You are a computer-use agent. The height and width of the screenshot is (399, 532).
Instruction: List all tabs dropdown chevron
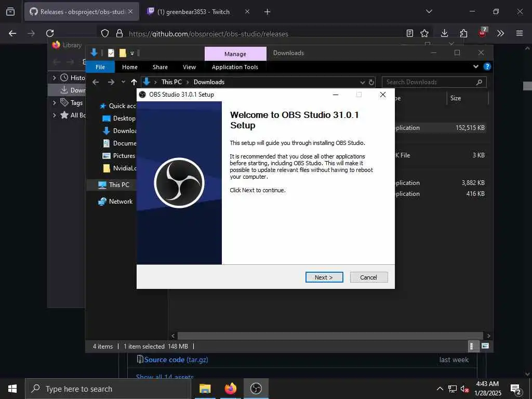[429, 11]
